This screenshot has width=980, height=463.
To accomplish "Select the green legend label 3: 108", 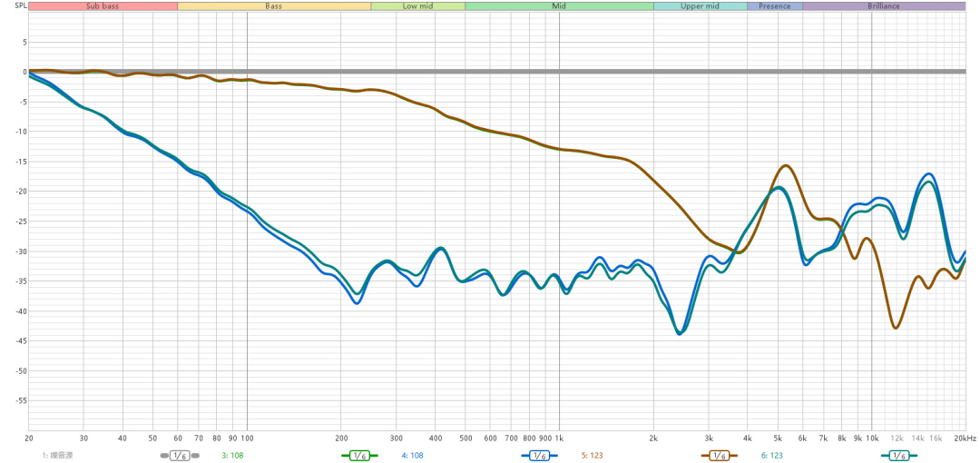I will (232, 456).
